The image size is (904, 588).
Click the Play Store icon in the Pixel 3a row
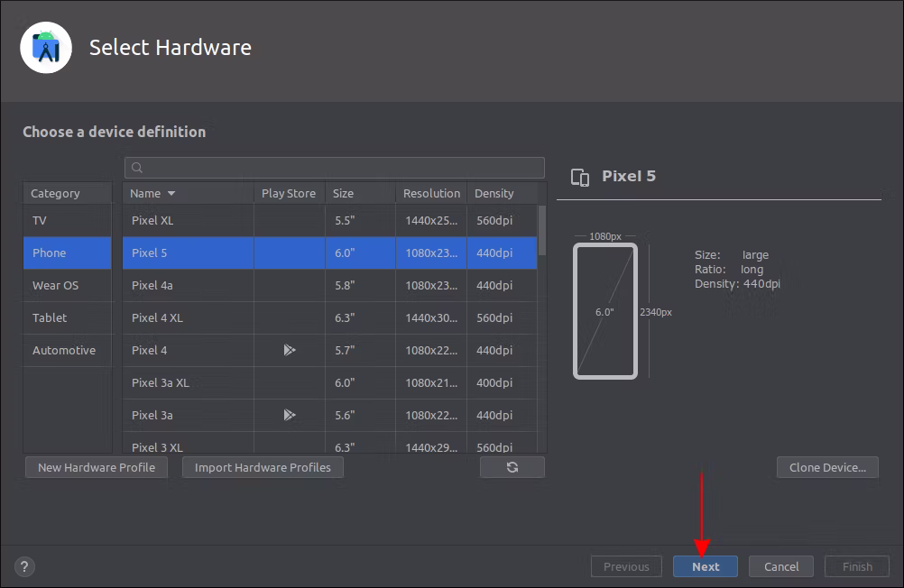tap(290, 415)
